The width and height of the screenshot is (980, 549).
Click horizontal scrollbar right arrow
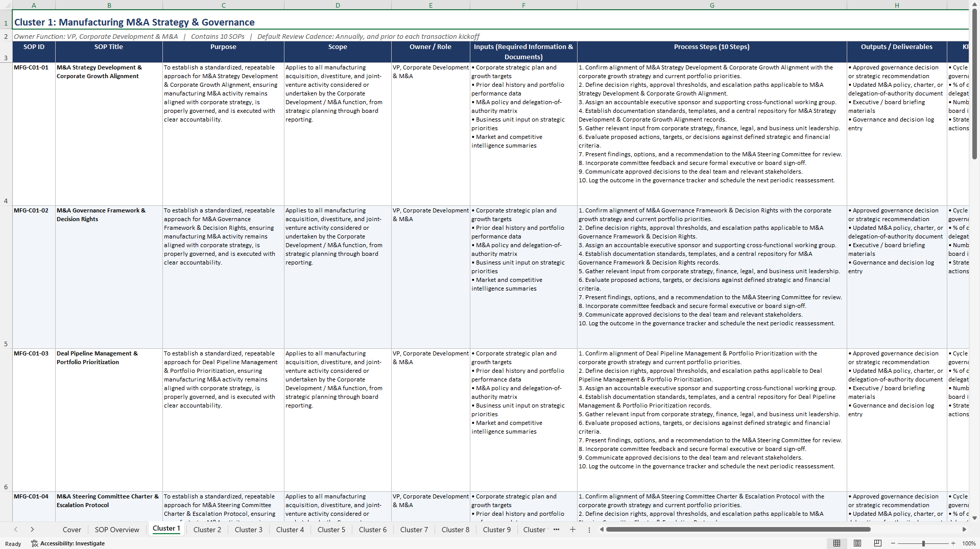[964, 530]
